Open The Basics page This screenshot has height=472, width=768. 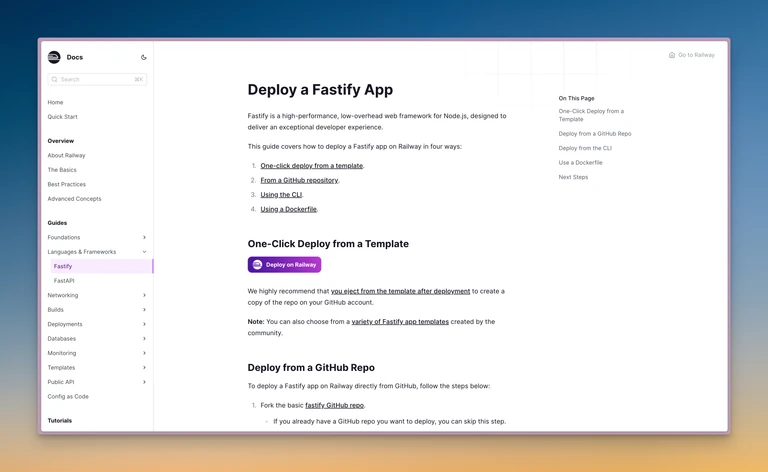click(62, 169)
